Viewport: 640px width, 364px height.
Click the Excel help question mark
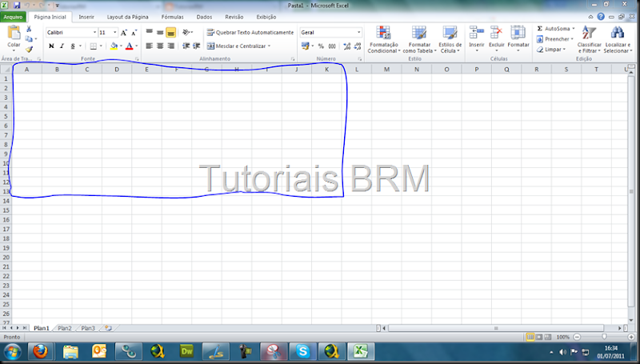601,17
